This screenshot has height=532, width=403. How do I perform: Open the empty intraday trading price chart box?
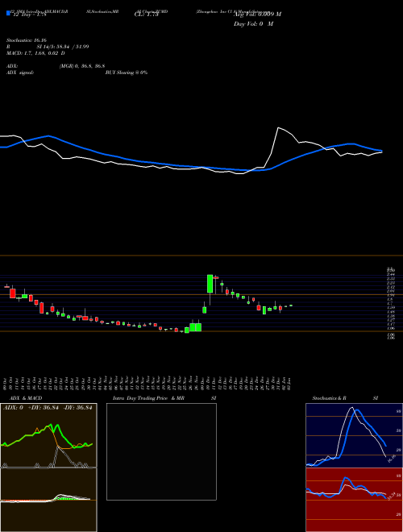coord(161,451)
